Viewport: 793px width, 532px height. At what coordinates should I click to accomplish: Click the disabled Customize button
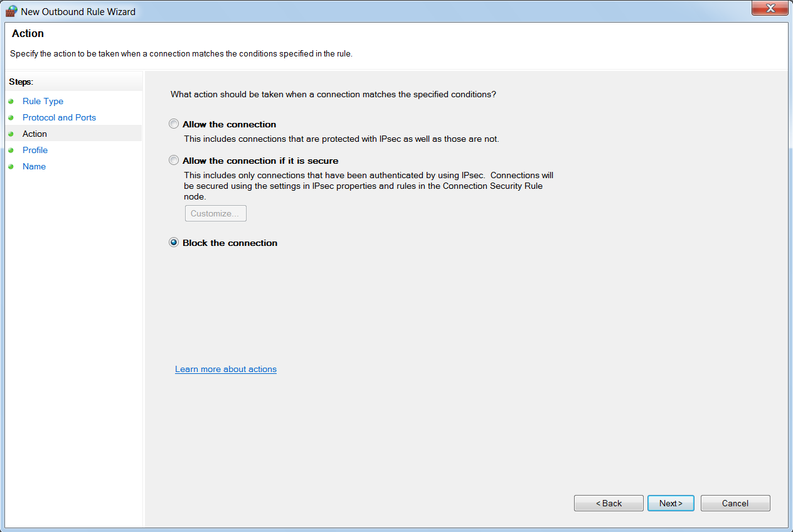point(215,213)
